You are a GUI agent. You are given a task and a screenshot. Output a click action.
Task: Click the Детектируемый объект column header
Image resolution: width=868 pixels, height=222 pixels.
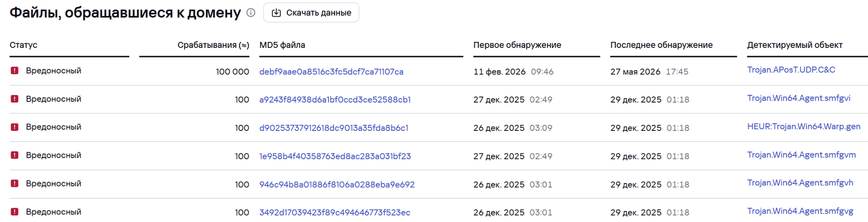coord(795,45)
